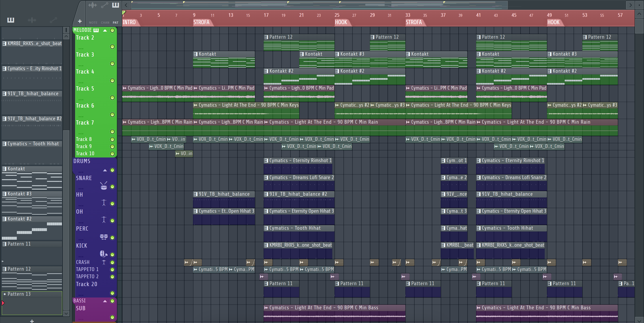Click the bongo drums icon on PERC track
Viewport: 644px width, 323px height.
click(x=104, y=237)
